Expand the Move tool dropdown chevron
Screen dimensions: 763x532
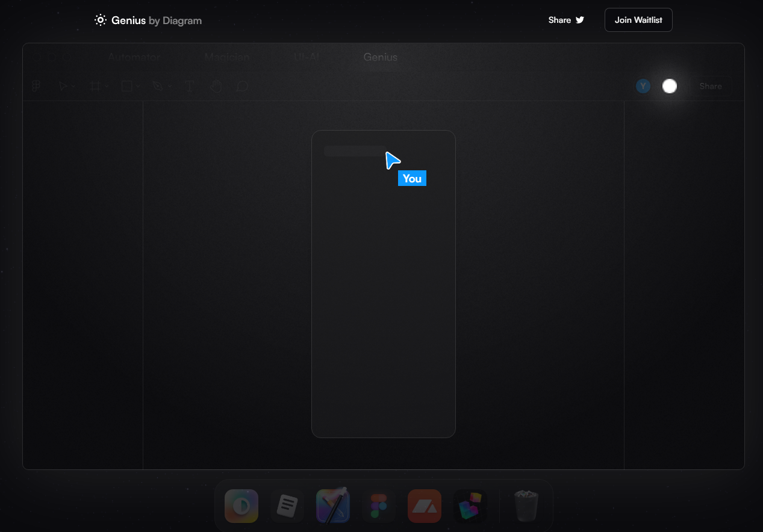[73, 87]
